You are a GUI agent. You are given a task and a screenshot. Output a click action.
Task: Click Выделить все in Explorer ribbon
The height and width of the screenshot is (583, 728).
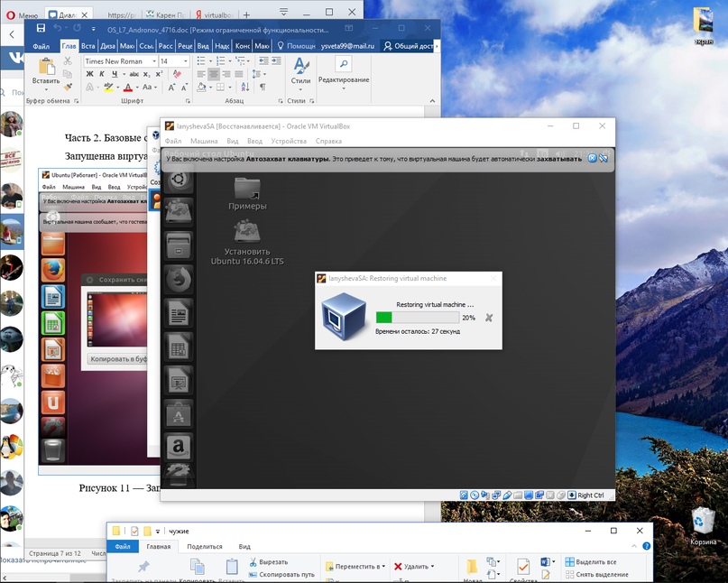594,562
